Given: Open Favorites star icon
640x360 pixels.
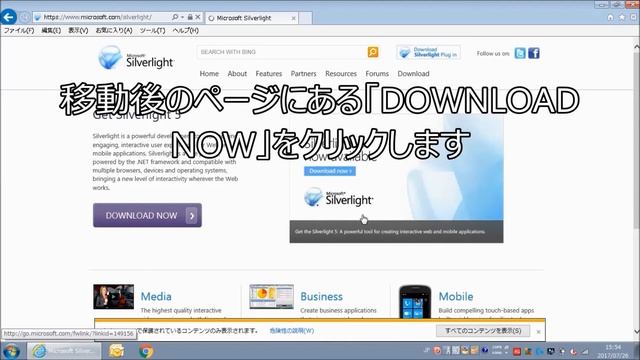Looking at the screenshot, I should pos(622,17).
